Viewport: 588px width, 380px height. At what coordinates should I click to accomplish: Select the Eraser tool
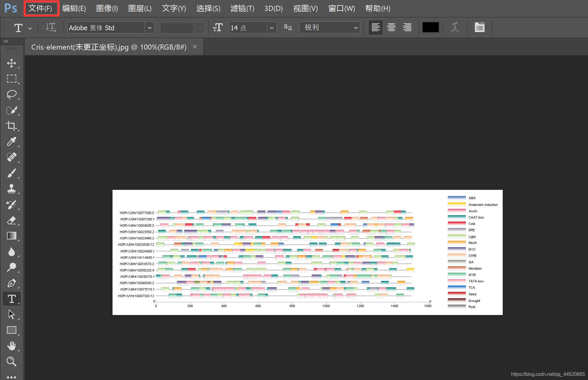coord(11,220)
